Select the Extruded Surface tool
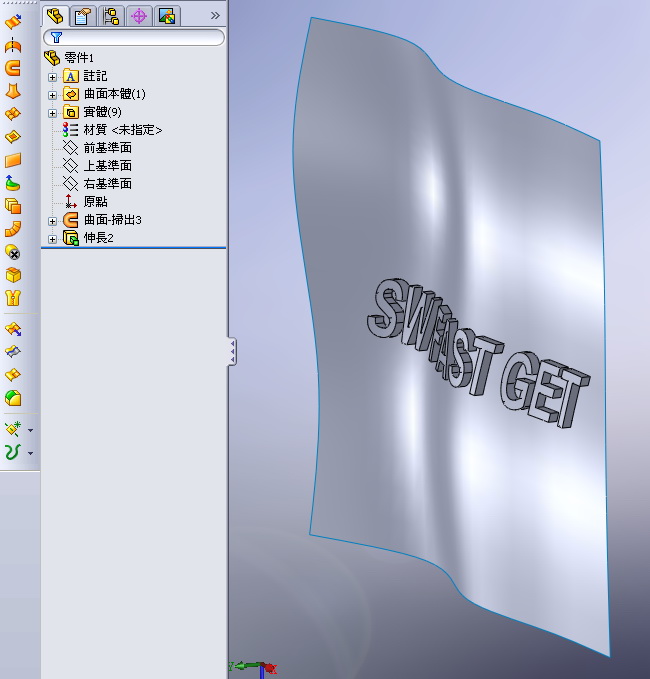 pos(13,21)
